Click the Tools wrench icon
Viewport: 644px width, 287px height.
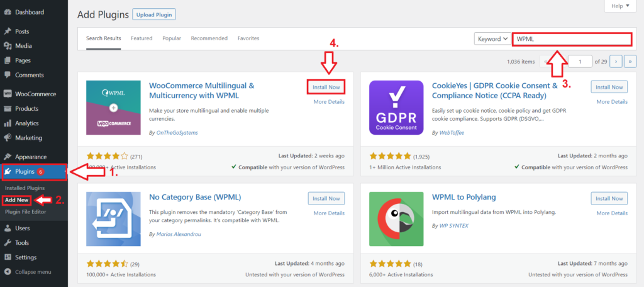click(7, 243)
